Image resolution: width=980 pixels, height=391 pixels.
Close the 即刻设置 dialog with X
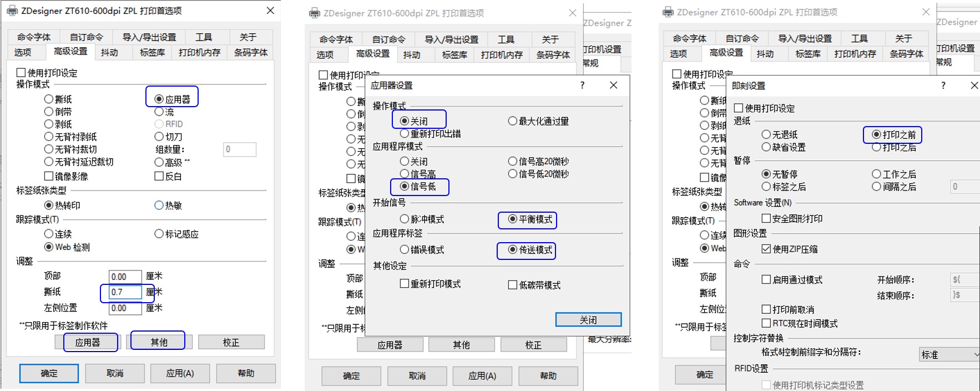coord(974,85)
